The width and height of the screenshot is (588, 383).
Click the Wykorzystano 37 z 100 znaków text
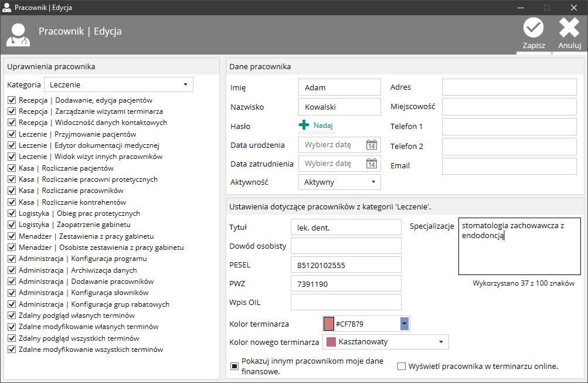524,283
